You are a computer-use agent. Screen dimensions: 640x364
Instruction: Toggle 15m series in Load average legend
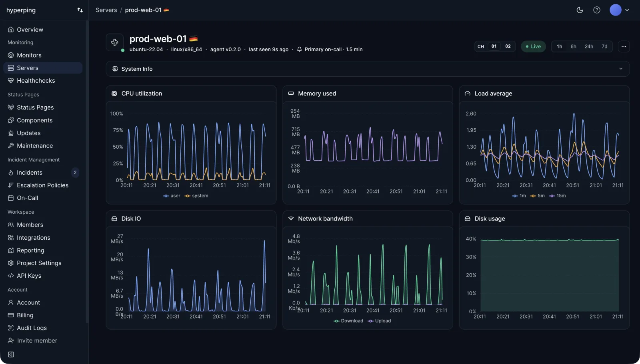pyautogui.click(x=558, y=196)
